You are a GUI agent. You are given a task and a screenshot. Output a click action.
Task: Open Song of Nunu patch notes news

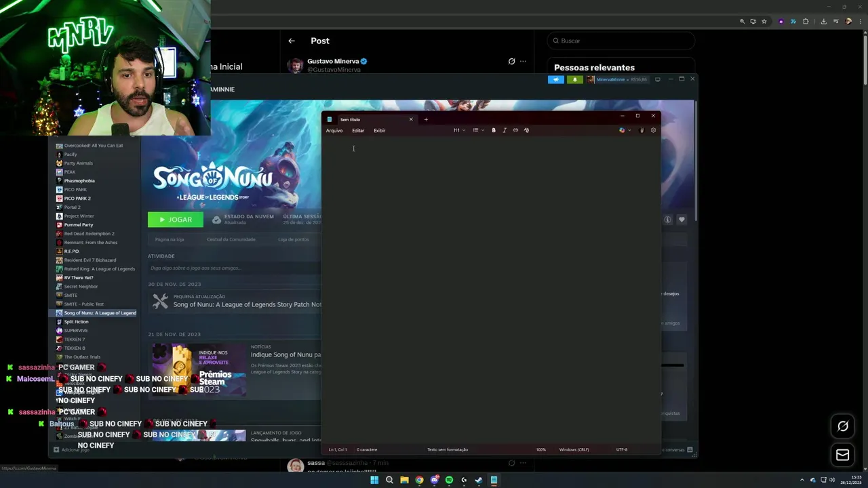tap(247, 304)
